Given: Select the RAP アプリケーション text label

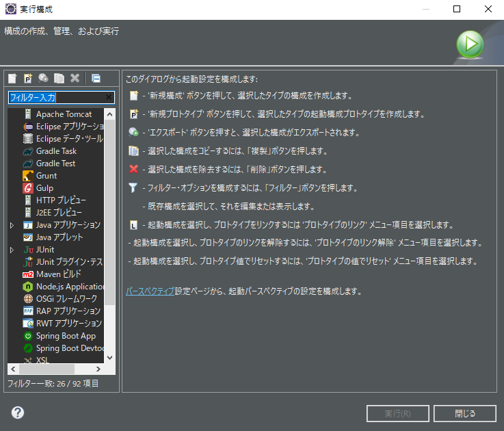Looking at the screenshot, I should (x=68, y=311).
